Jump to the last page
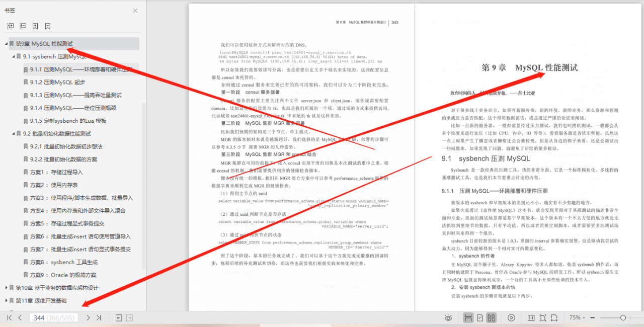 point(99,317)
